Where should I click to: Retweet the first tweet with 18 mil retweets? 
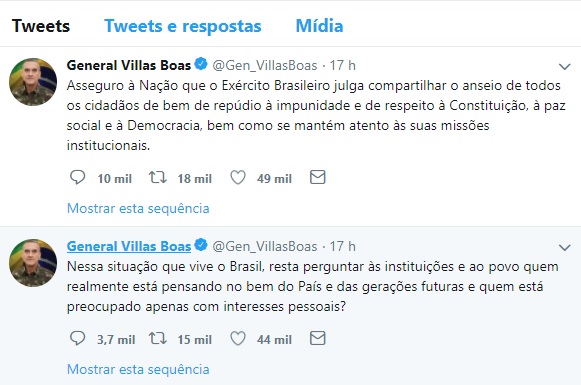coord(157,177)
